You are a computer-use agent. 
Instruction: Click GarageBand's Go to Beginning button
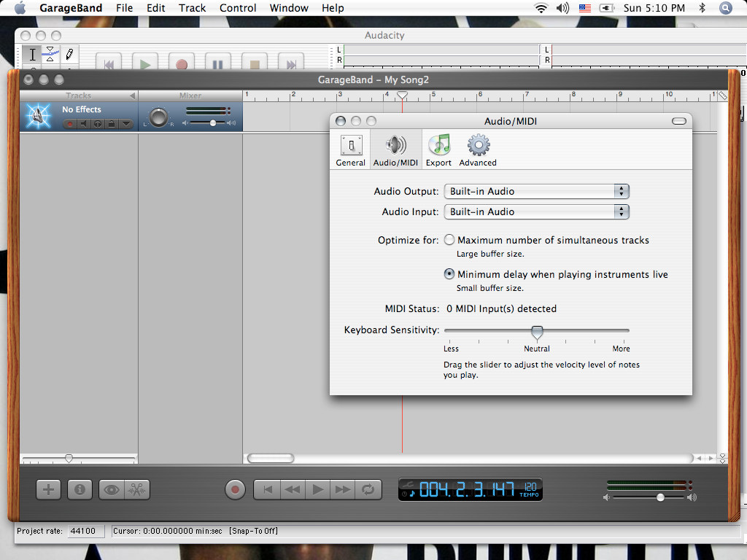(x=268, y=489)
